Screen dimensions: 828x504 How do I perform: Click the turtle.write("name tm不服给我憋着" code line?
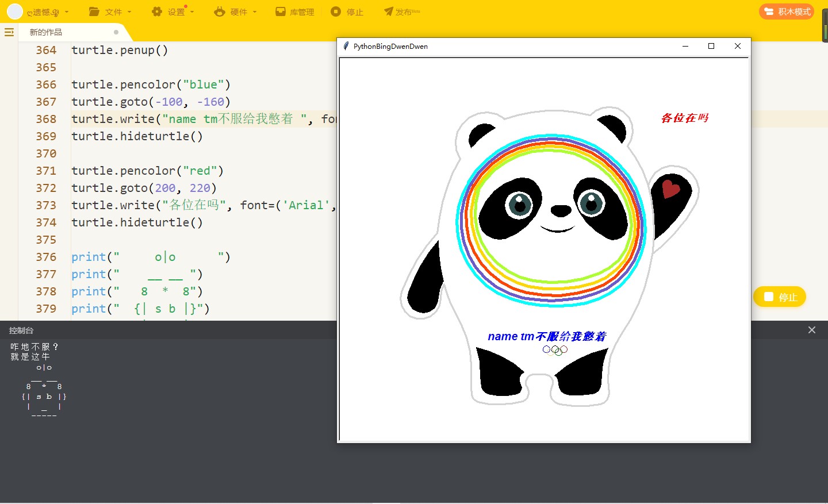204,119
